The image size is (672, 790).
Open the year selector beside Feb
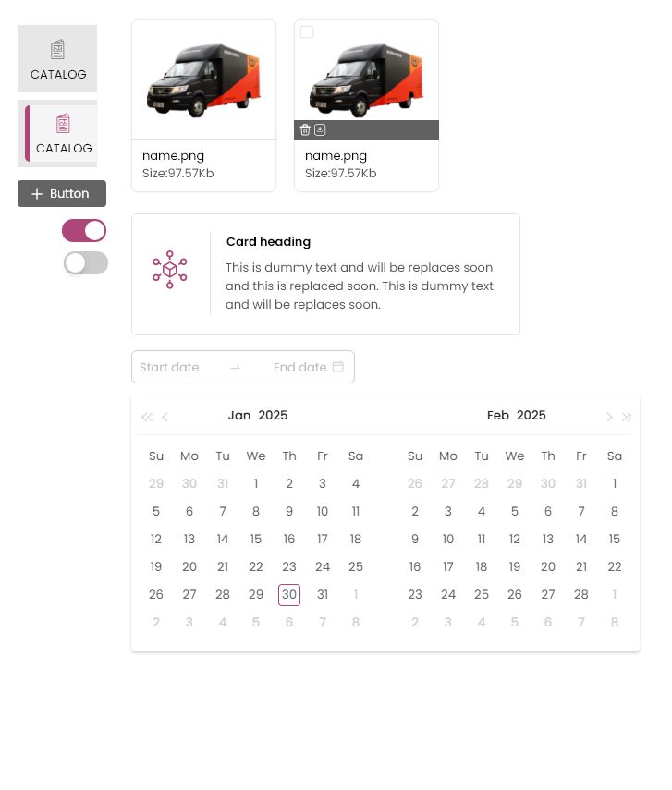coord(531,416)
